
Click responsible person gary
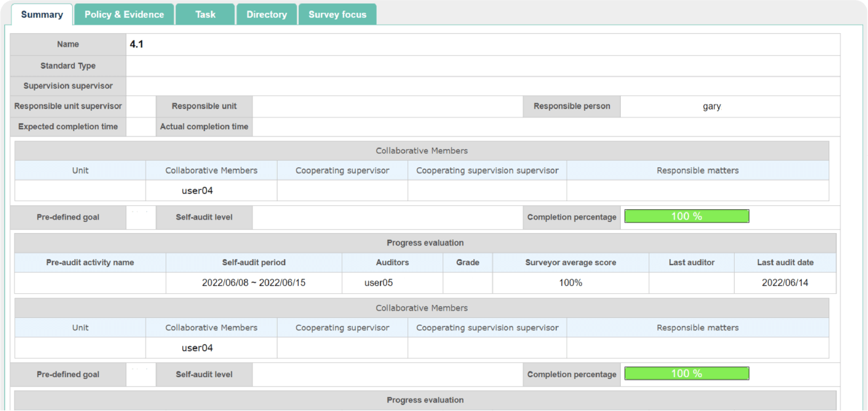tap(712, 107)
